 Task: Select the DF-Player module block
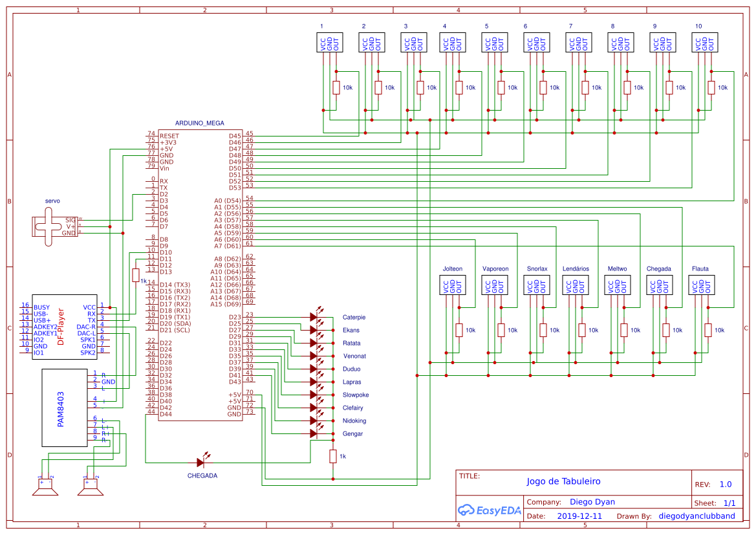point(64,330)
